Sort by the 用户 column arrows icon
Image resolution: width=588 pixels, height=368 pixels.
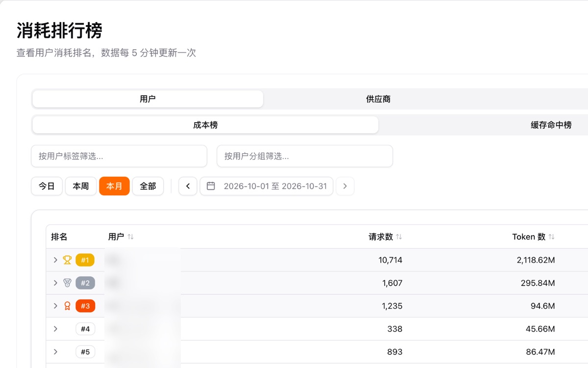click(x=130, y=237)
